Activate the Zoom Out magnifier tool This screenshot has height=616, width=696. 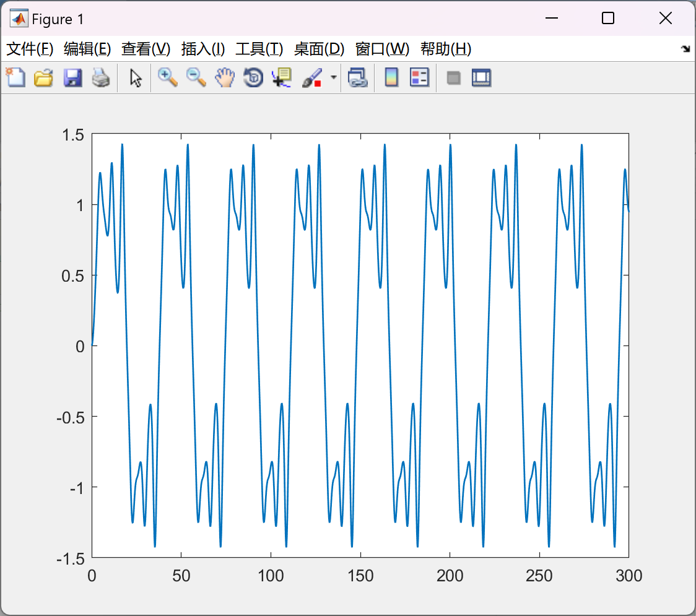pyautogui.click(x=196, y=77)
